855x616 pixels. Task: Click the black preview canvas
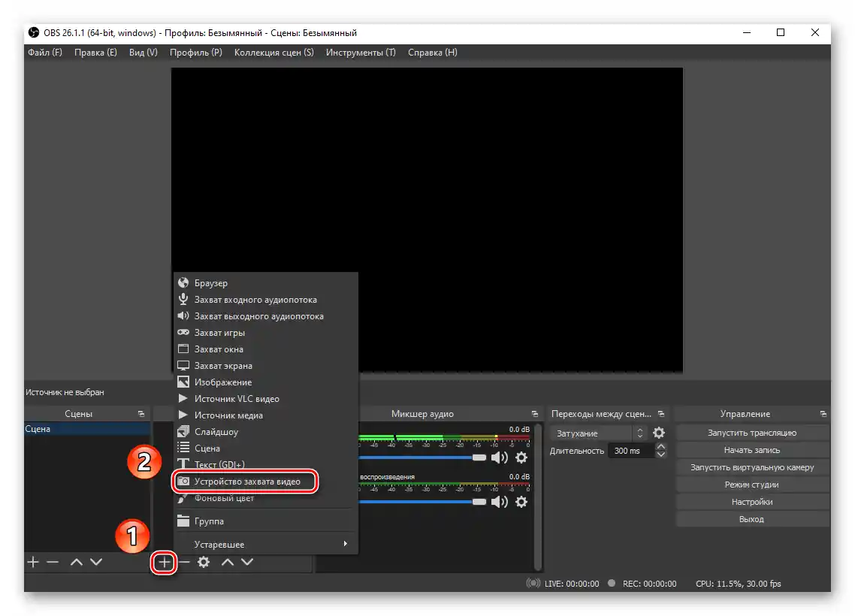click(x=427, y=219)
